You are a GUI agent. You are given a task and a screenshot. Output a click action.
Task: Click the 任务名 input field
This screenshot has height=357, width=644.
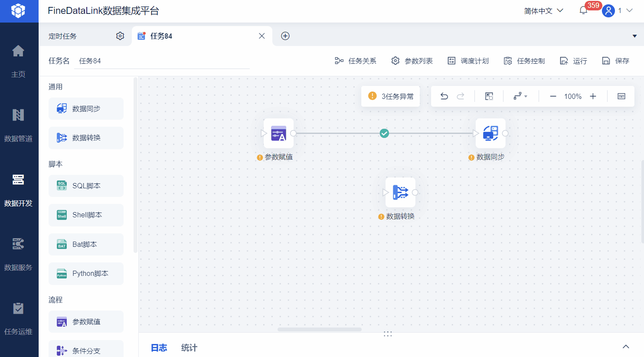162,61
